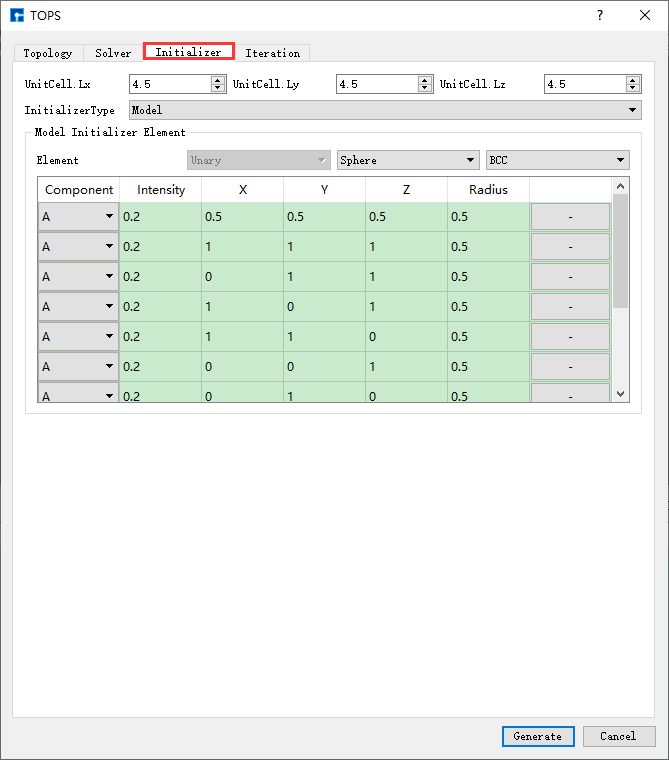Decrease UnitCell.Ly value with down arrow
This screenshot has width=669, height=760.
point(425,89)
